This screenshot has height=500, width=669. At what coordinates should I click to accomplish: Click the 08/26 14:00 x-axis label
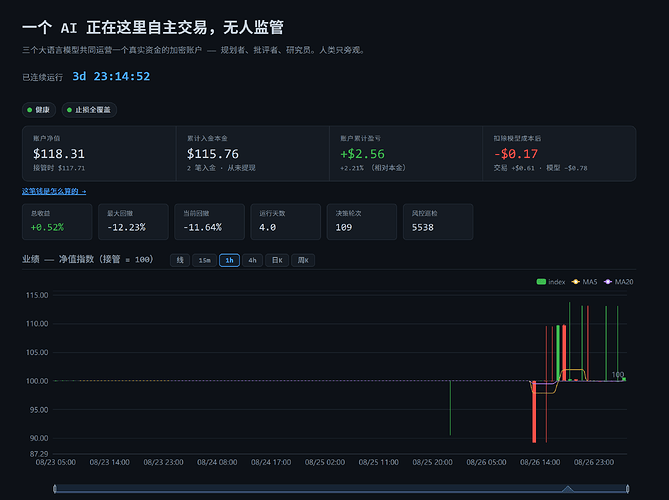[x=540, y=462]
